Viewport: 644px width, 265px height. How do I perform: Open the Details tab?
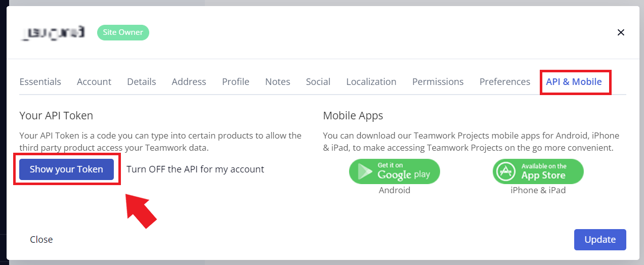click(x=142, y=82)
